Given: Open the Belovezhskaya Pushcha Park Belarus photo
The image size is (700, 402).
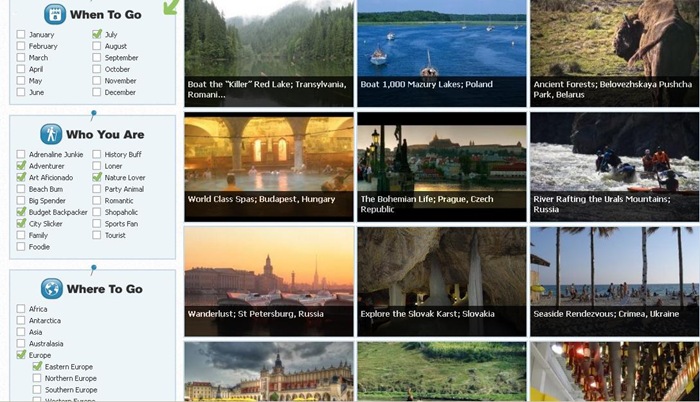Looking at the screenshot, I should (615, 53).
